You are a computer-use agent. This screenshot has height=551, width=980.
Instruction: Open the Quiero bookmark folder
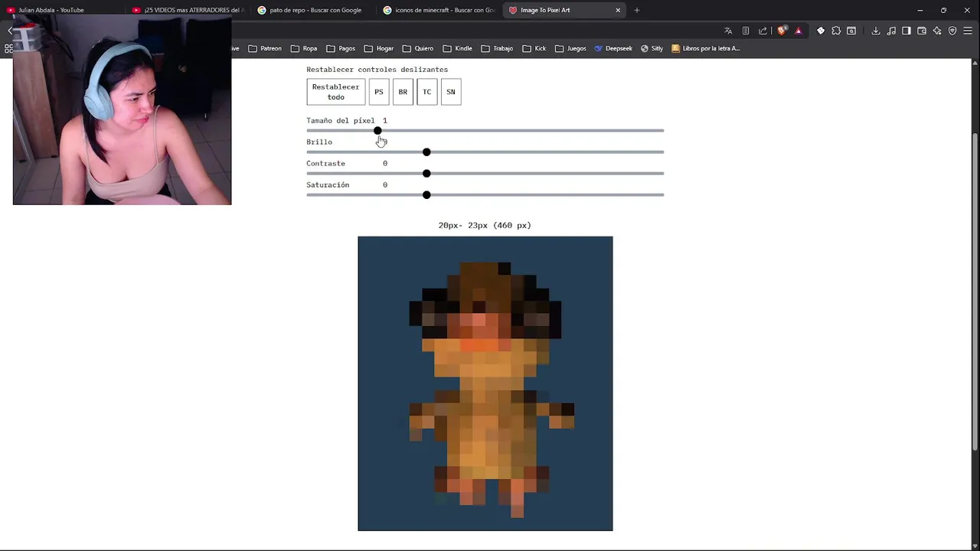click(418, 48)
